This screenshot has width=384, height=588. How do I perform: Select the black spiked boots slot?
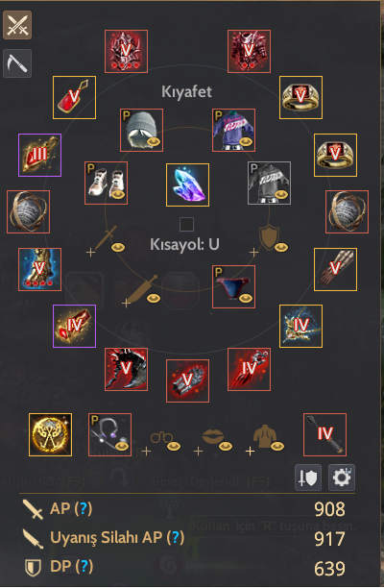(x=127, y=369)
